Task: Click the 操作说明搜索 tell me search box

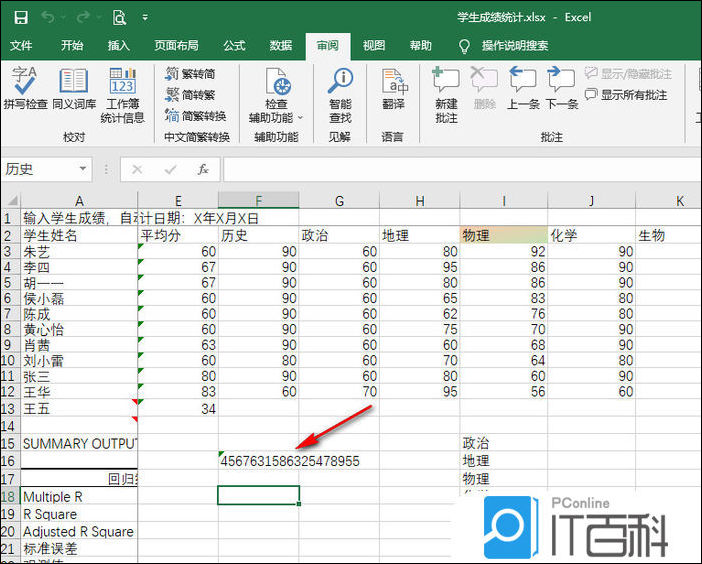Action: (x=514, y=46)
